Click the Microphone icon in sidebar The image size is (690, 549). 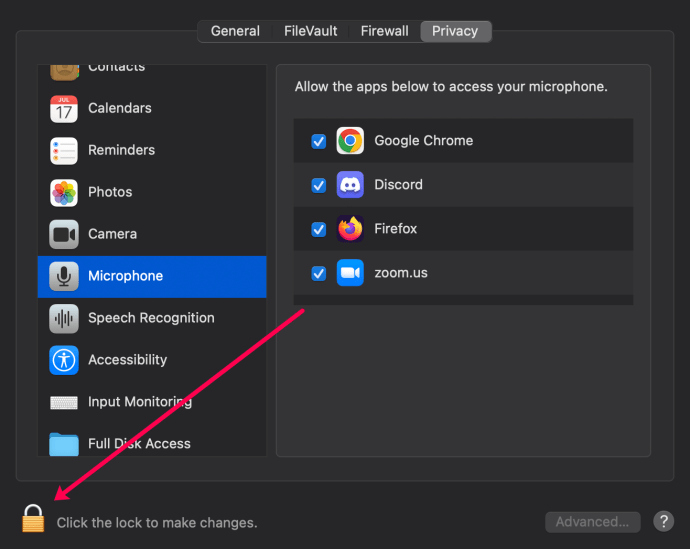[x=64, y=276]
